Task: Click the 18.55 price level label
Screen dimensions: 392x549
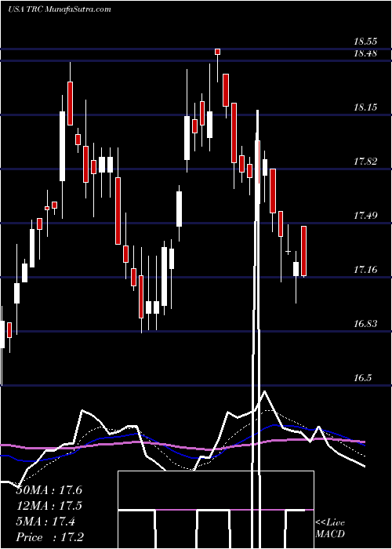Action: tap(365, 42)
